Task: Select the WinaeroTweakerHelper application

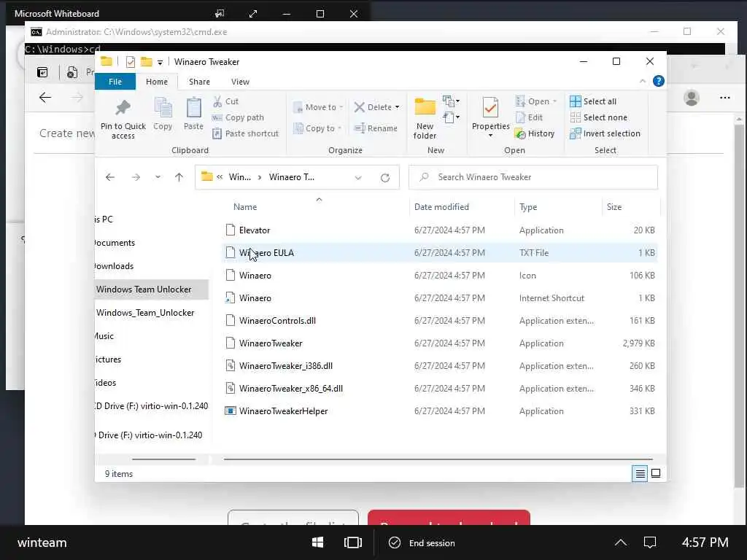Action: (x=440, y=411)
